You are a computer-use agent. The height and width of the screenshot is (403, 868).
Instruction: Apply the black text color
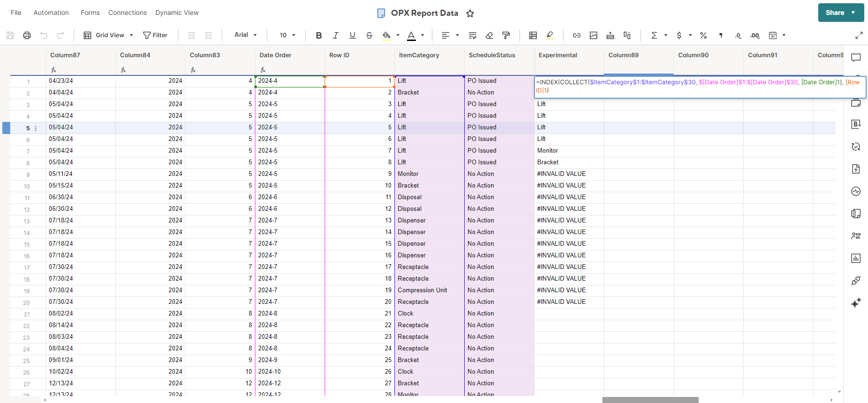(411, 35)
